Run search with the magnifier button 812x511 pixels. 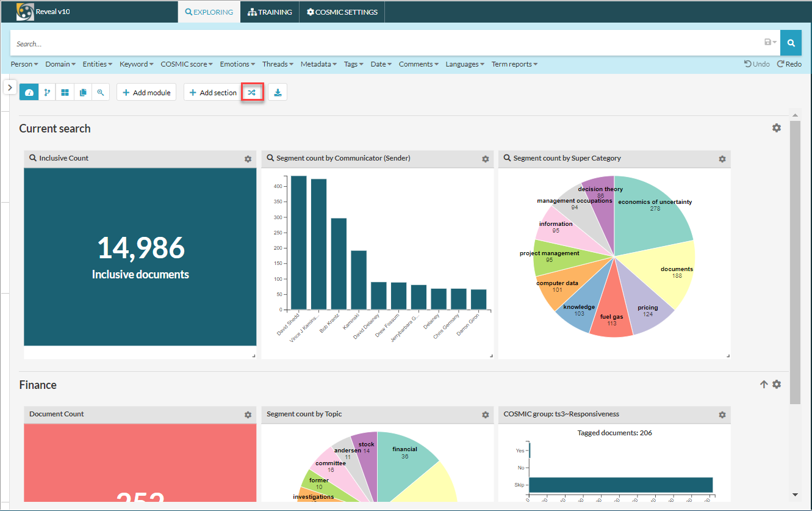791,43
